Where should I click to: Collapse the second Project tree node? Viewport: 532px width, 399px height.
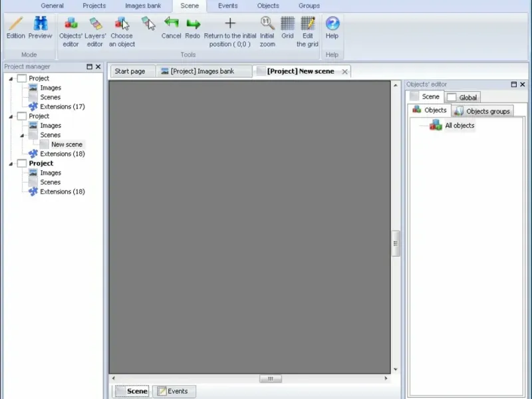pyautogui.click(x=11, y=116)
